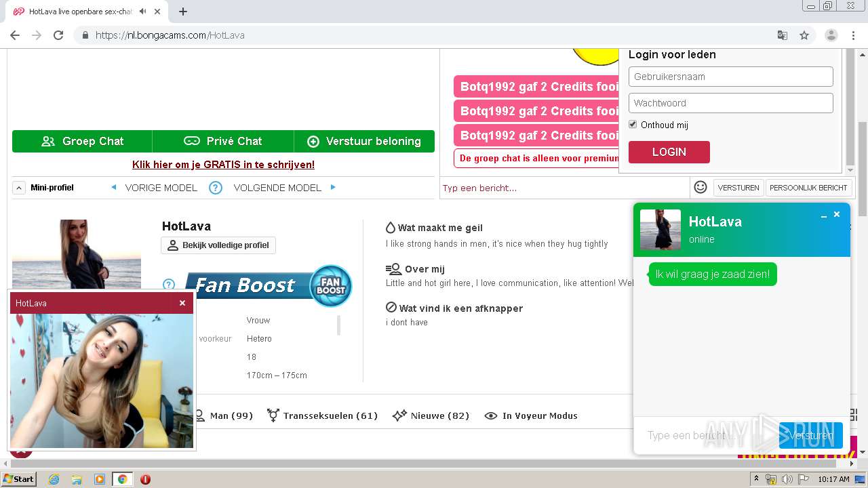Open the Chrome profile avatar

831,35
